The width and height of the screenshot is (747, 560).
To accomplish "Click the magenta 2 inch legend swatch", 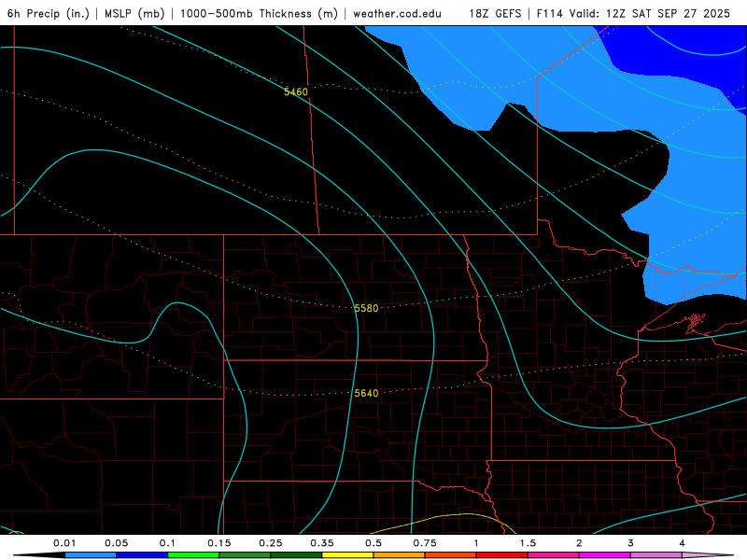I will pos(605,555).
